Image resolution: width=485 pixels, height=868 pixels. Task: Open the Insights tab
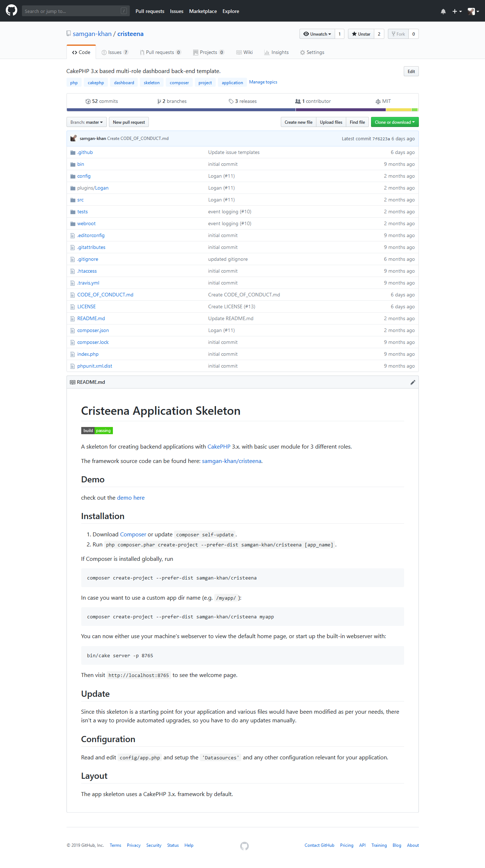tap(276, 53)
